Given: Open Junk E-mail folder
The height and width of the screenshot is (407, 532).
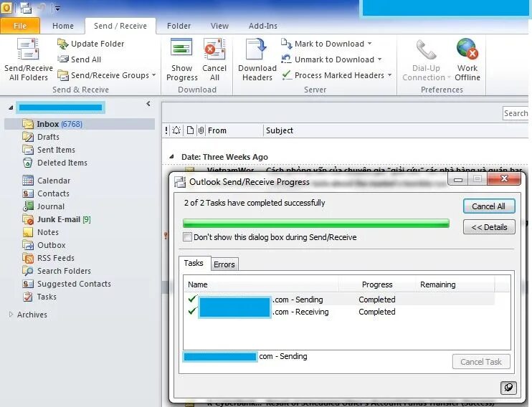Looking at the screenshot, I should [57, 219].
